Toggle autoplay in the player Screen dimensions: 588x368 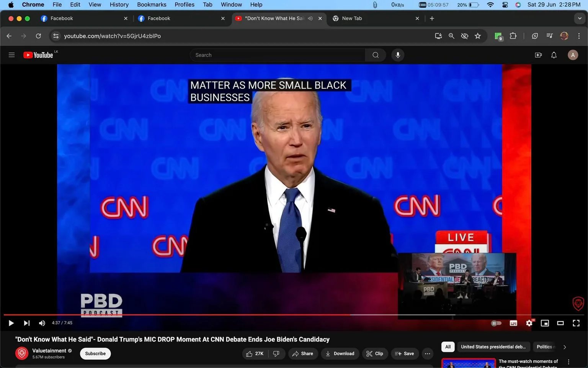click(496, 323)
